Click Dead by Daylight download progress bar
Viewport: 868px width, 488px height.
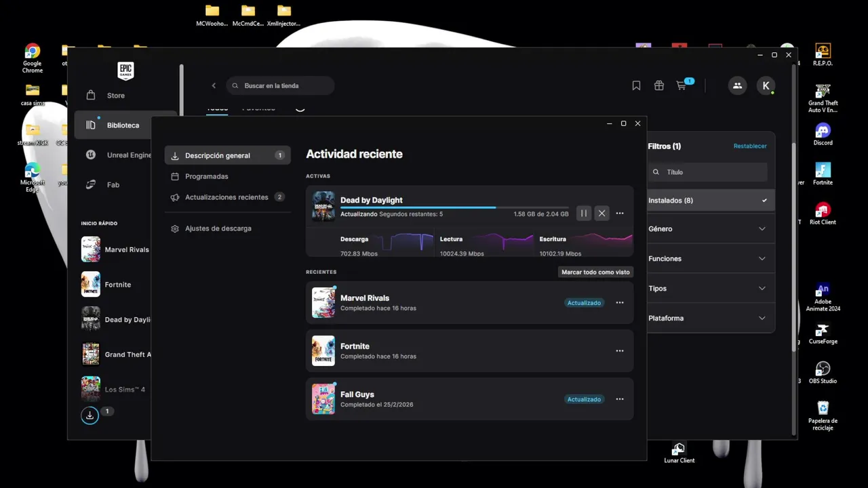point(454,207)
